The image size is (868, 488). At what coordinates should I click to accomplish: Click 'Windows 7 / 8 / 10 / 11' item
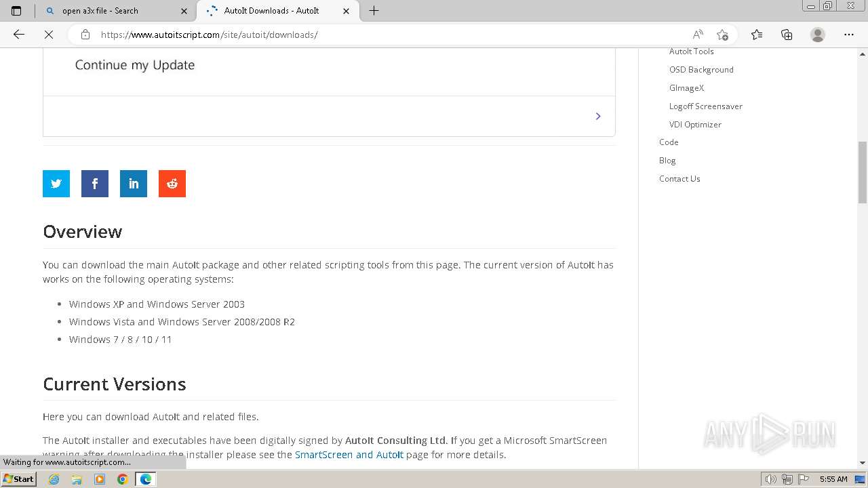[x=121, y=340]
